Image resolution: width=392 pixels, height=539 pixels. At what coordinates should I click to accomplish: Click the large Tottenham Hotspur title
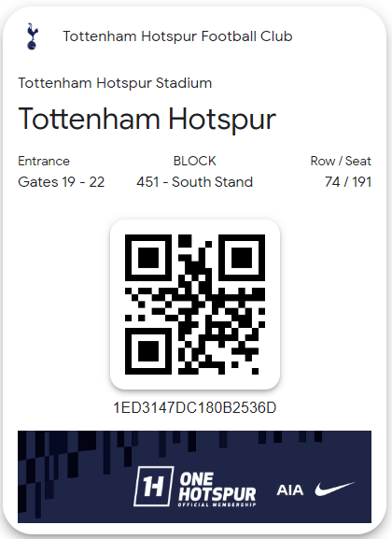pyautogui.click(x=147, y=119)
